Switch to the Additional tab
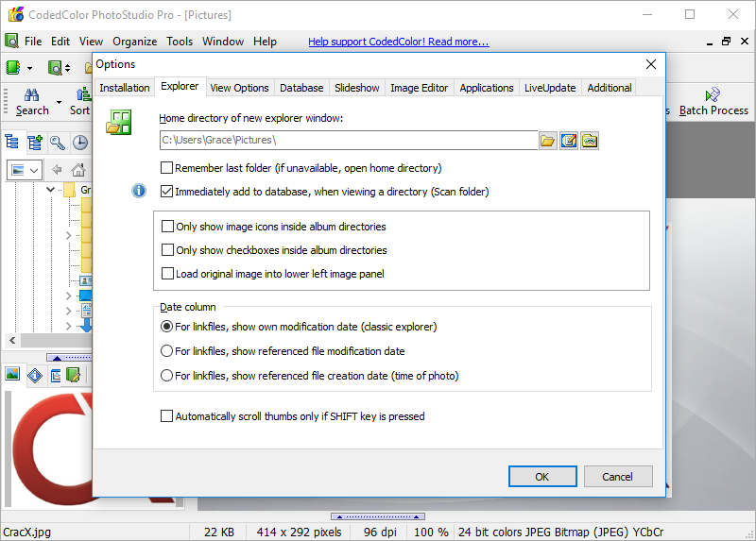Image resolution: width=756 pixels, height=541 pixels. click(609, 88)
